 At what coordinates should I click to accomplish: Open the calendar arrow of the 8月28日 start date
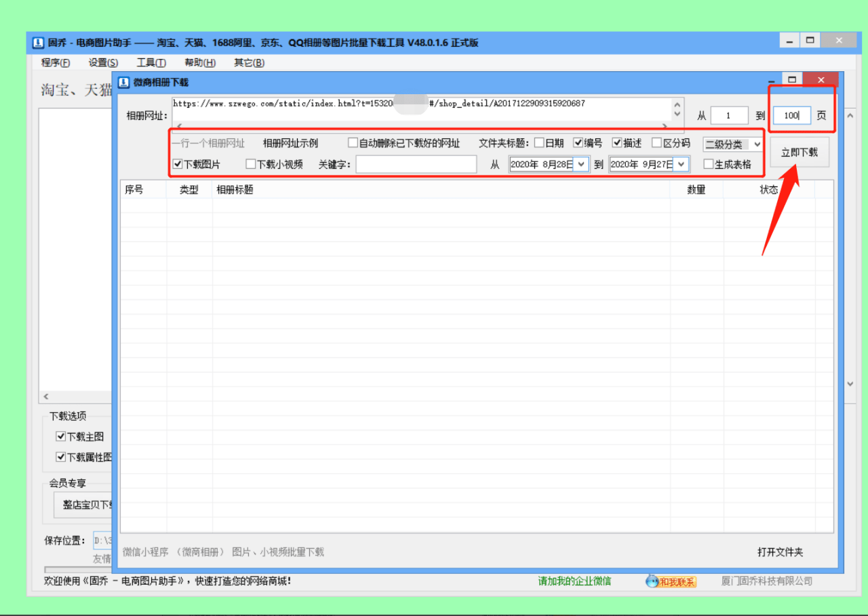[x=581, y=164]
